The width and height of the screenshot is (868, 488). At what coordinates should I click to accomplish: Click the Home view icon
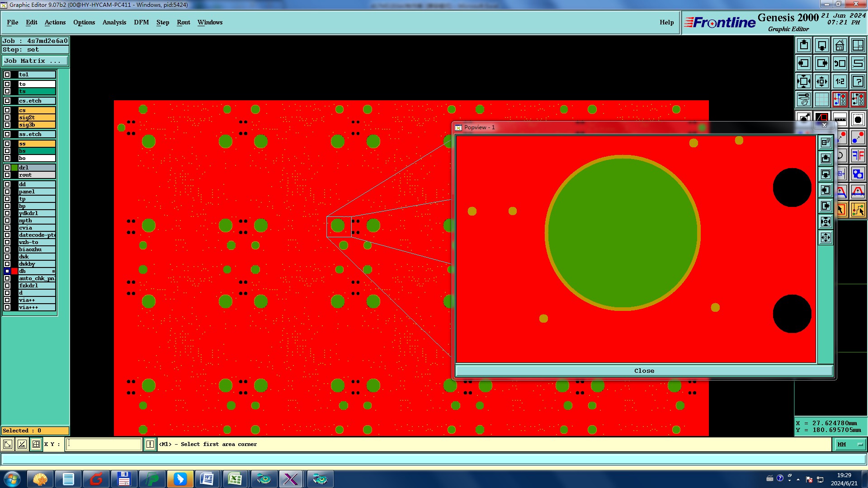[840, 45]
